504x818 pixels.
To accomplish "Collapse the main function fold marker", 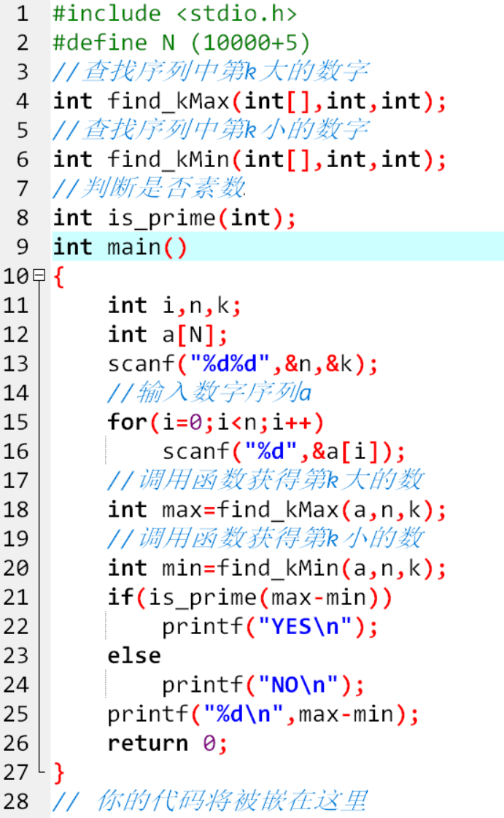I will click(39, 277).
